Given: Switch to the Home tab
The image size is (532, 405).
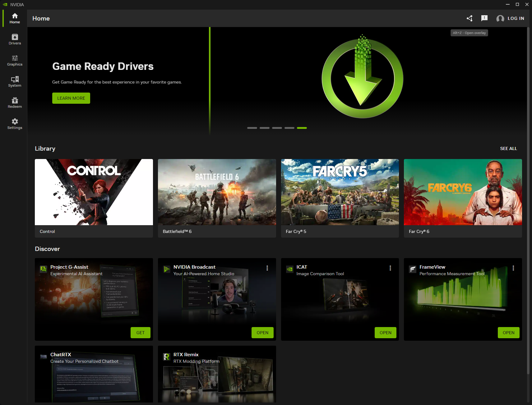Looking at the screenshot, I should point(15,18).
